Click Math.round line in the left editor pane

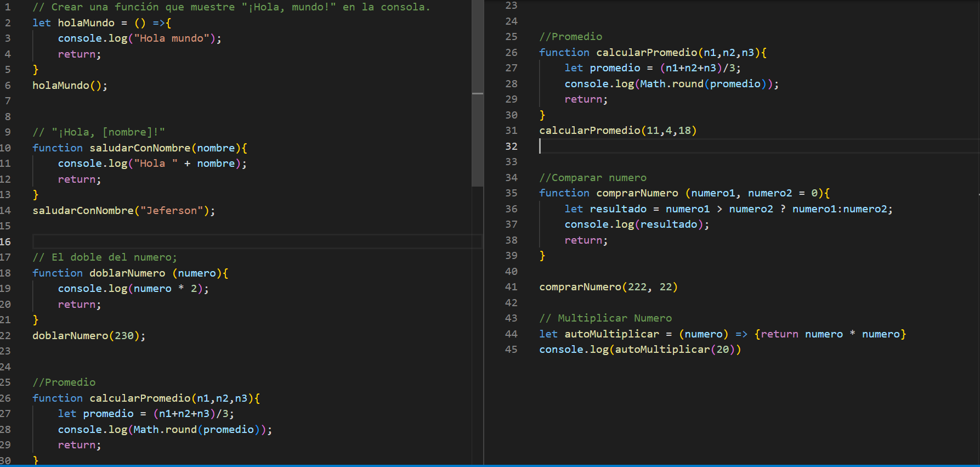(x=165, y=430)
